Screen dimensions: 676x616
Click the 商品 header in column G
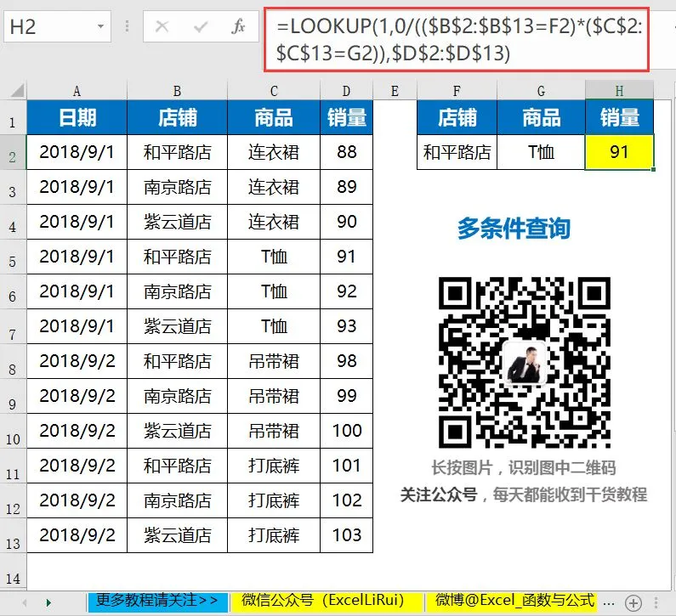click(x=541, y=117)
